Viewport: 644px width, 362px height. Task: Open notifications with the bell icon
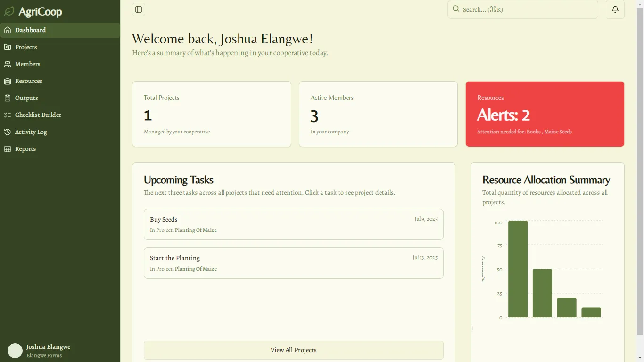click(615, 9)
